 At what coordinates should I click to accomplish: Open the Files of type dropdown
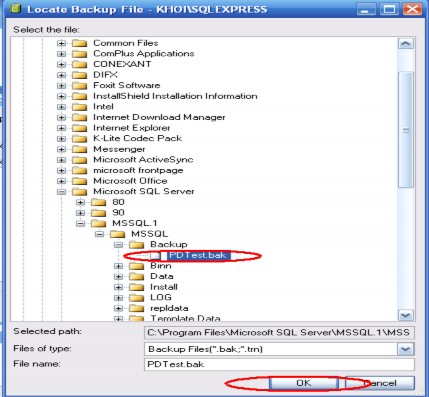[405, 349]
